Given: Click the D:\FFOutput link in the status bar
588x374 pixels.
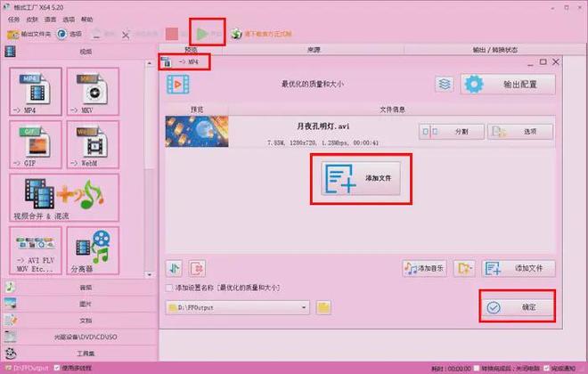Looking at the screenshot, I should pos(31,368).
